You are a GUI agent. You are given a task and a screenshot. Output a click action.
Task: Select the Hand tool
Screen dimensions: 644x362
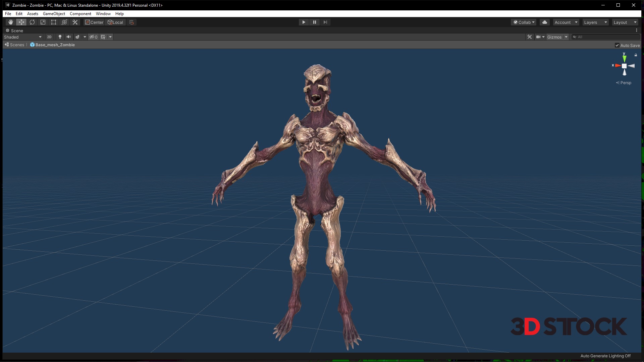[x=11, y=22]
